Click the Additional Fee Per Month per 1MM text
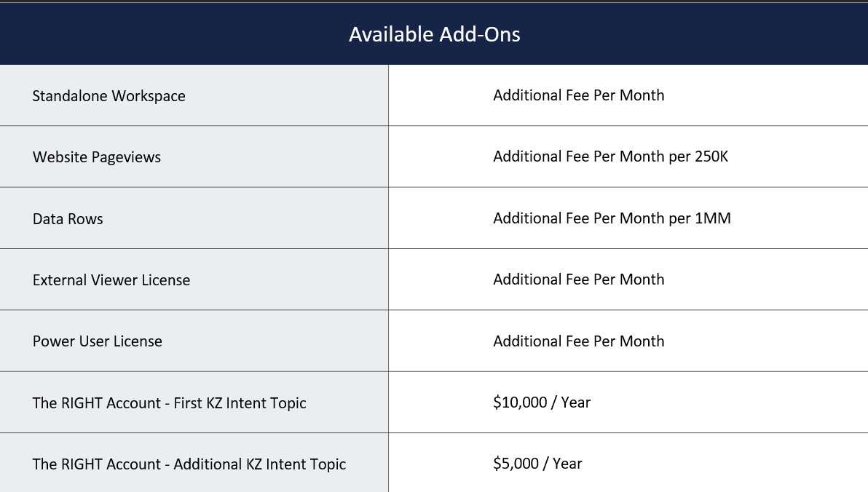 coord(612,218)
